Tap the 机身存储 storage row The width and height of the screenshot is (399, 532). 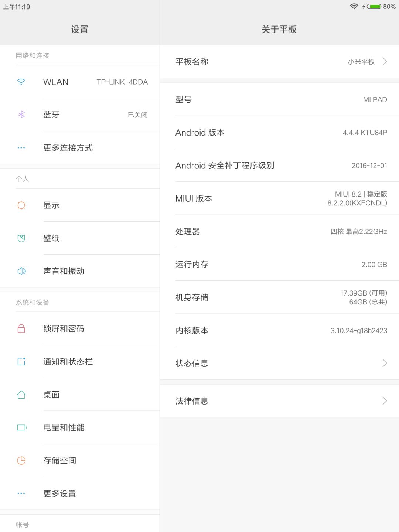click(x=279, y=297)
